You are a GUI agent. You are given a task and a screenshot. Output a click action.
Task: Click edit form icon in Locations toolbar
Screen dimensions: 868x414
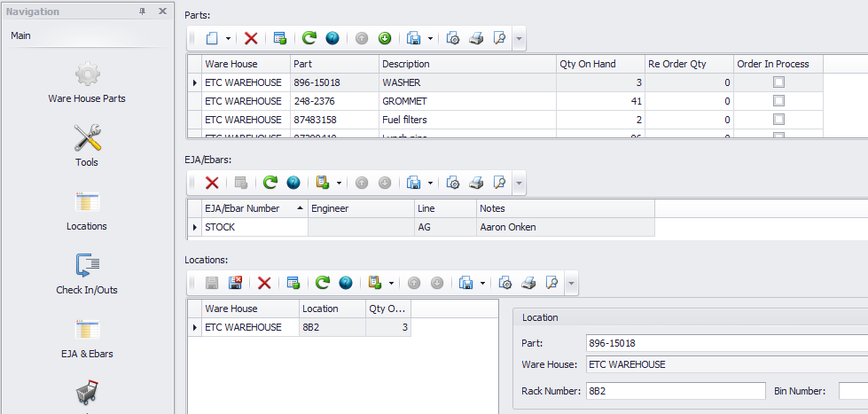coord(293,283)
